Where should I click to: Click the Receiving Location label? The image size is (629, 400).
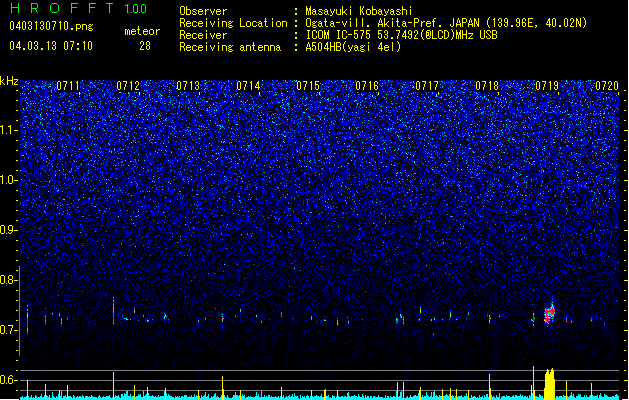coord(233,23)
